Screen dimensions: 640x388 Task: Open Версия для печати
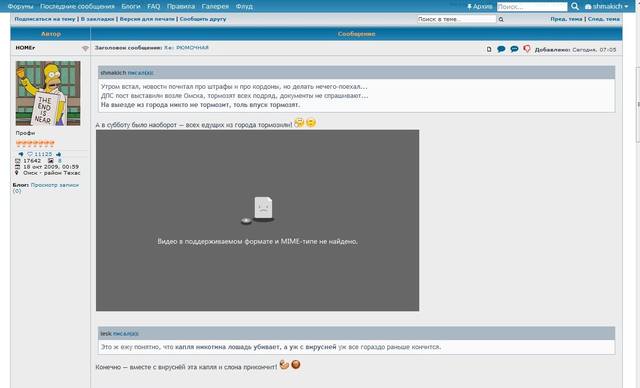tap(147, 19)
